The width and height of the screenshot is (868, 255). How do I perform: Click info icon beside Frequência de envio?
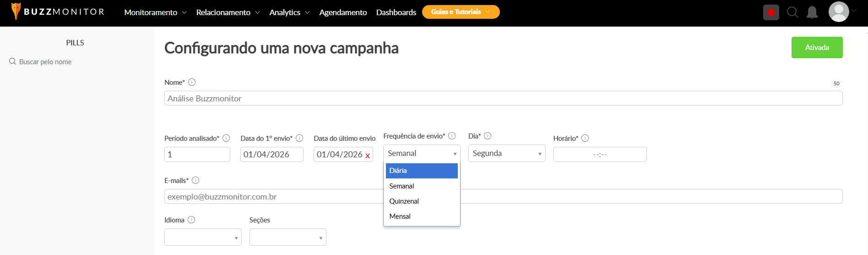point(452,136)
